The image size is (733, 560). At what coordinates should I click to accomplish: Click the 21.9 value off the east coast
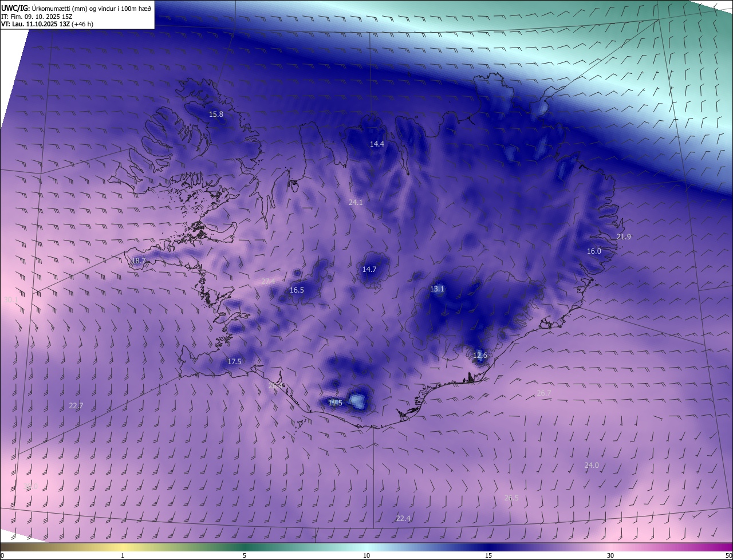point(624,237)
